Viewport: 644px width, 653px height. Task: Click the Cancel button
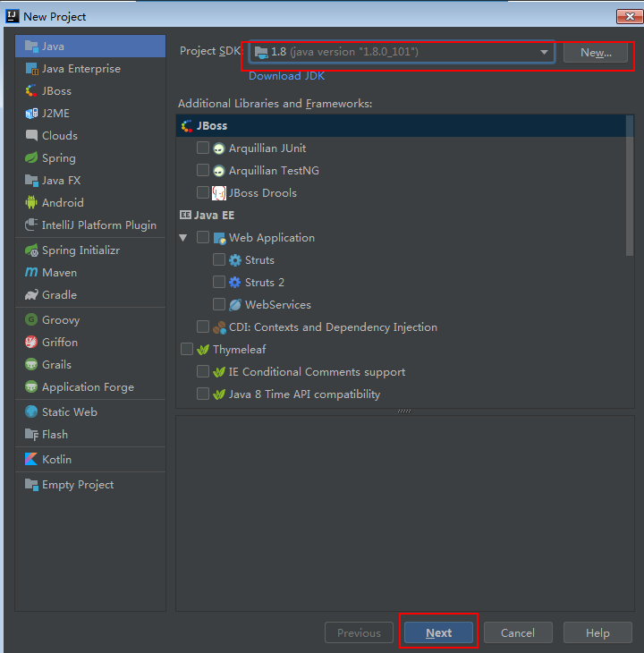point(518,633)
